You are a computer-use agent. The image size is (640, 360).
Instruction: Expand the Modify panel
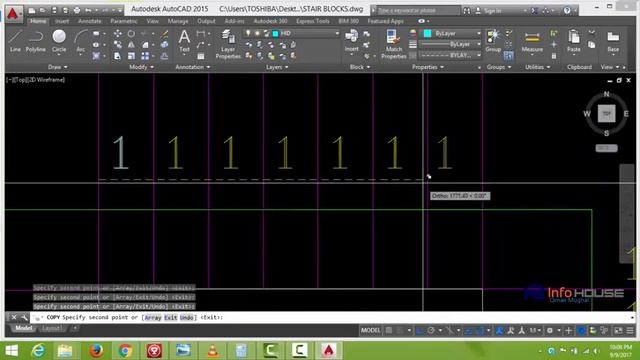click(x=141, y=67)
